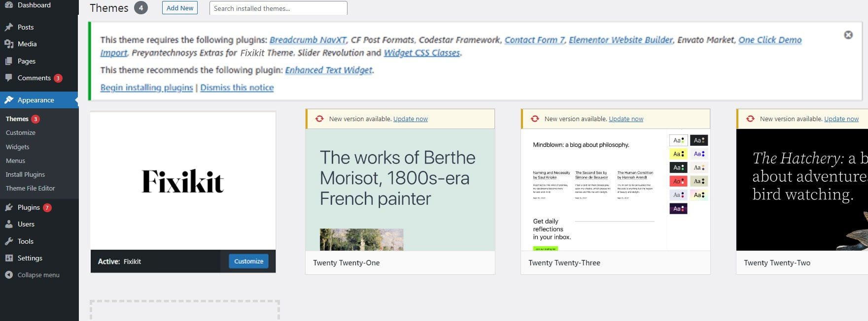Screen dimensions: 868x321
Task: Open the Twenty Twenty-One theme screenshot
Action: coord(400,190)
